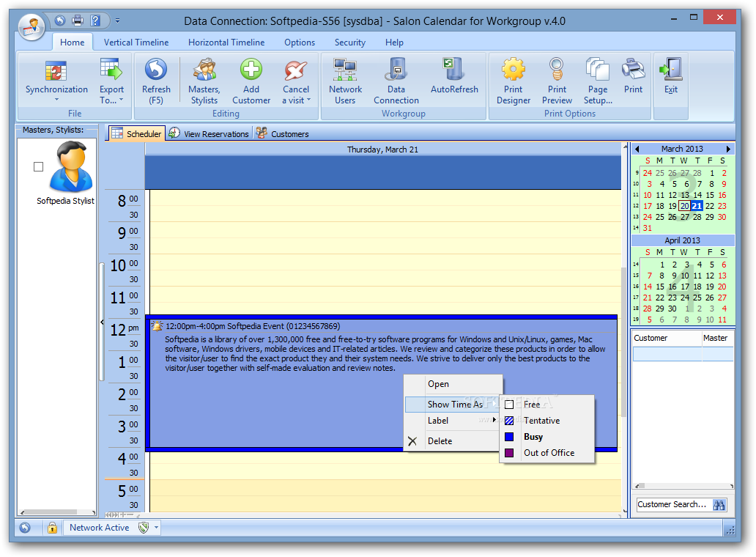Open Print Preview
The image size is (756, 557).
[557, 81]
